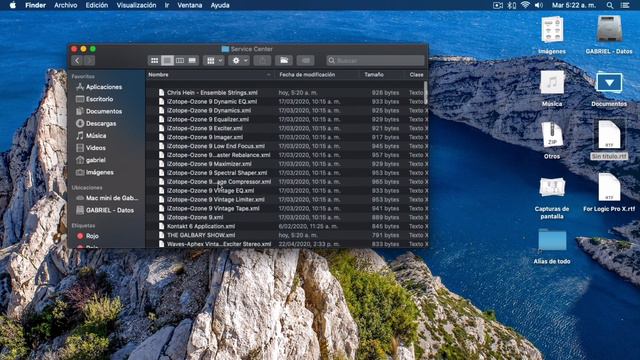Open the Ventana menu

coord(190,5)
